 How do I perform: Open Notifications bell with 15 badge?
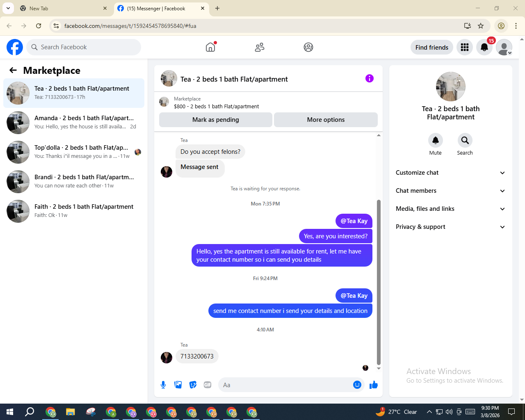pyautogui.click(x=484, y=47)
